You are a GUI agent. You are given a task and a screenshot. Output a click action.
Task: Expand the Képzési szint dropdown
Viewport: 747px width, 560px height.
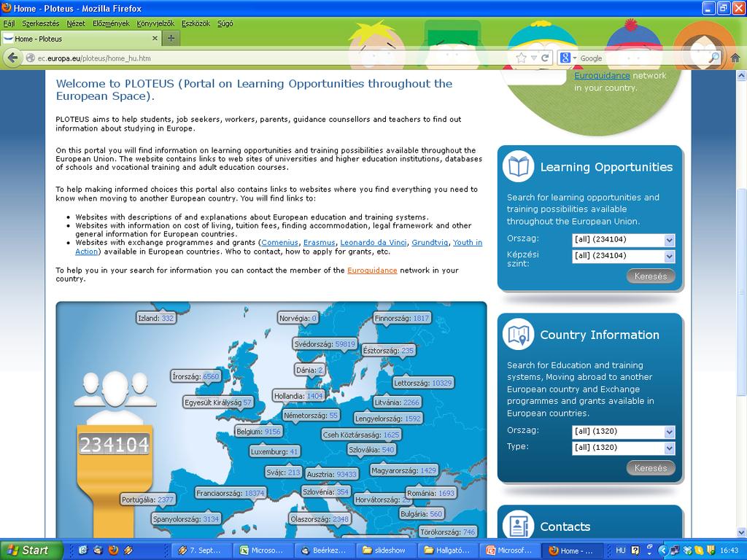[623, 256]
